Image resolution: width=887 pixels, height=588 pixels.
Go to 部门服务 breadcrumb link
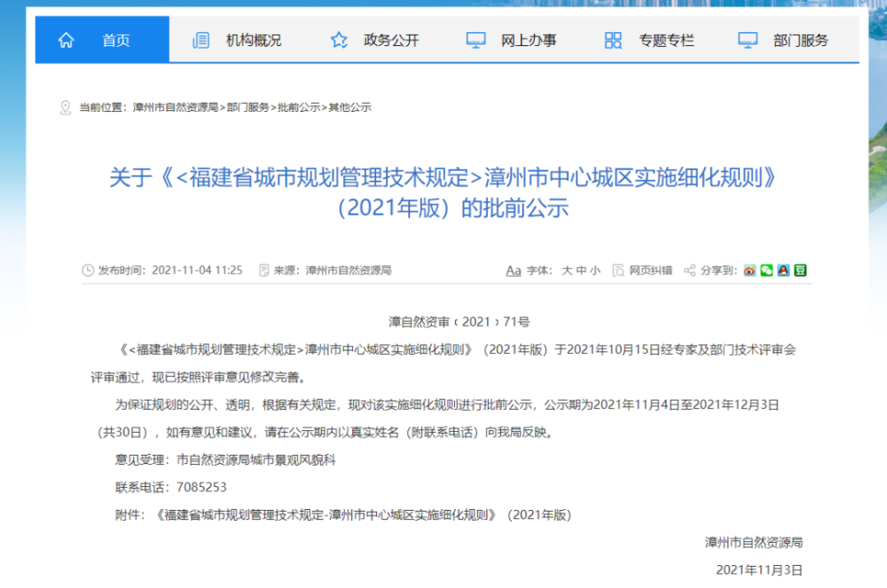point(247,107)
